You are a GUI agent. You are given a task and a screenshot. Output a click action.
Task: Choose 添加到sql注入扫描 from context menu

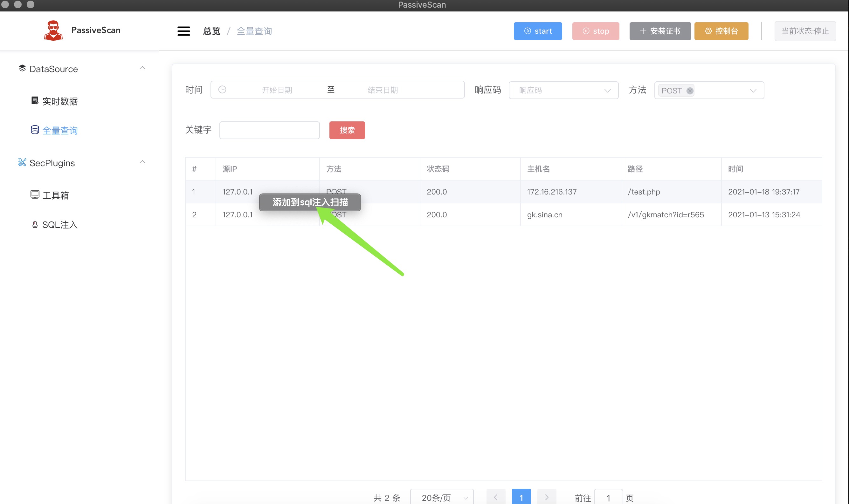tap(310, 202)
